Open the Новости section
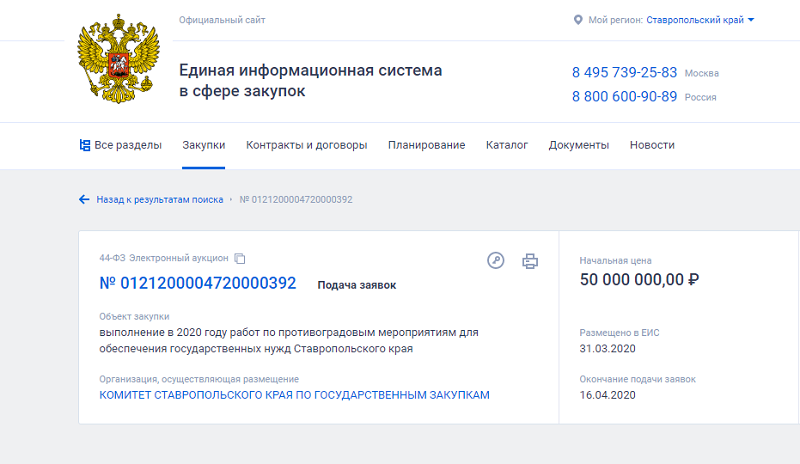This screenshot has width=800, height=464. tap(652, 145)
